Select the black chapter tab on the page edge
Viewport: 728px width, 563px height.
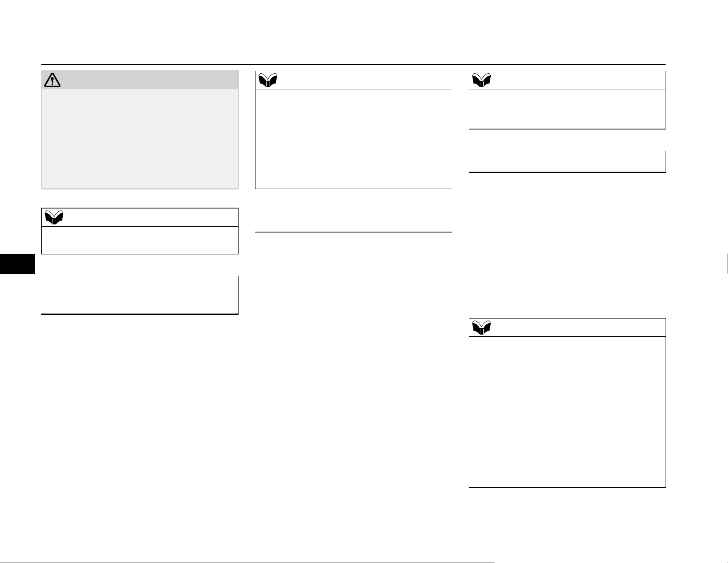17,264
